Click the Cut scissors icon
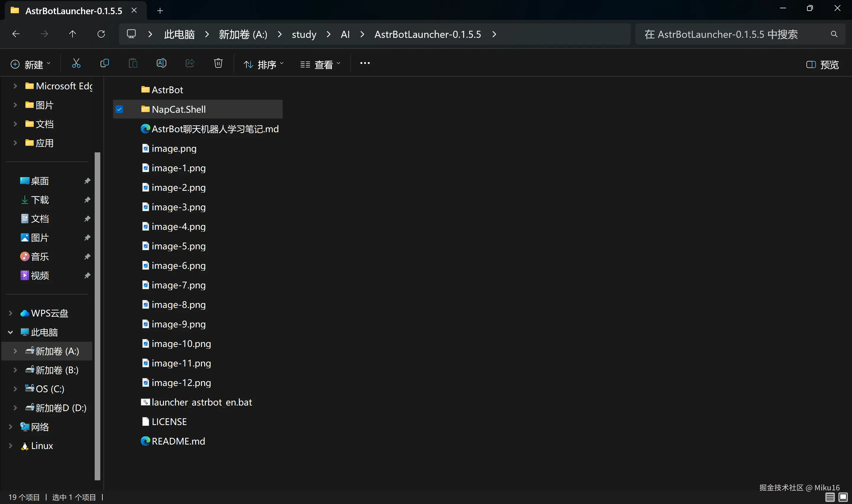Viewport: 852px width, 504px height. click(76, 64)
